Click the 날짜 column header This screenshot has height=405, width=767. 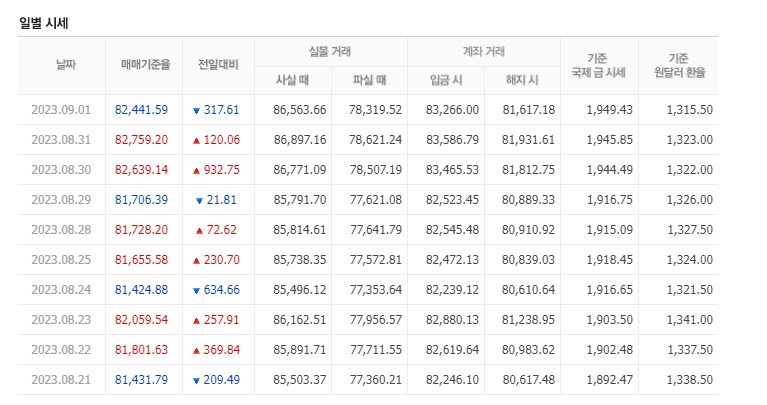pyautogui.click(x=66, y=65)
